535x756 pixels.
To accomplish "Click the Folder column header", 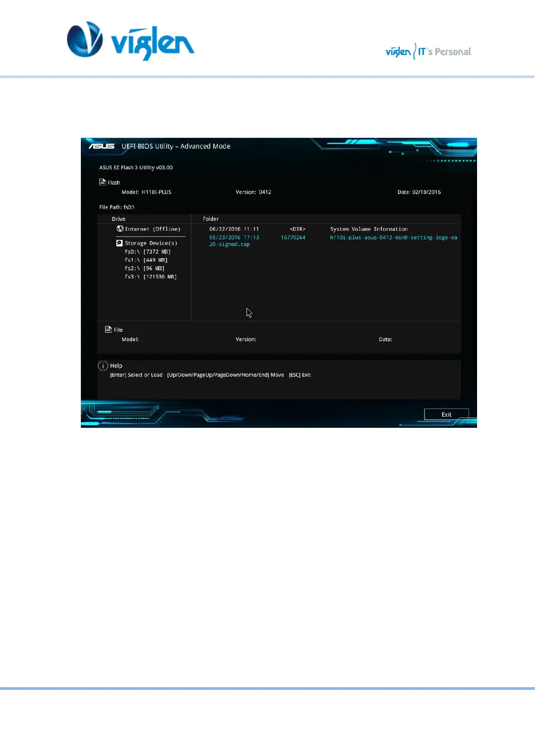I will click(211, 219).
